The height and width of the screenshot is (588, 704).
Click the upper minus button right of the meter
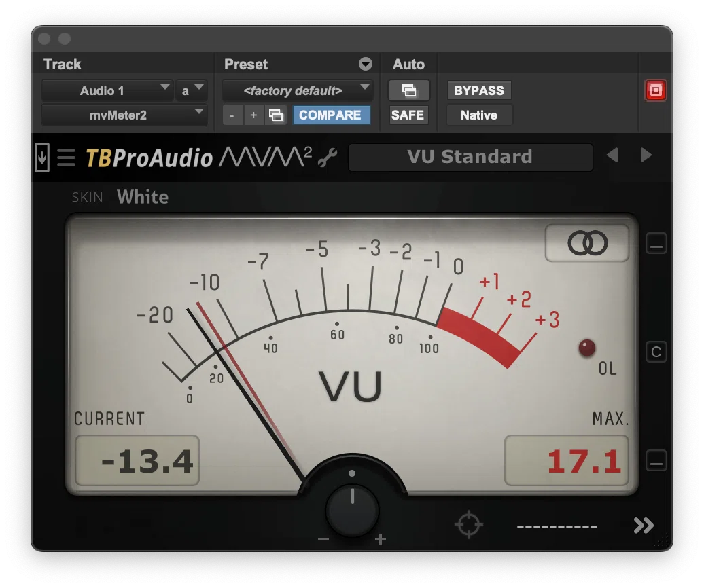656,244
